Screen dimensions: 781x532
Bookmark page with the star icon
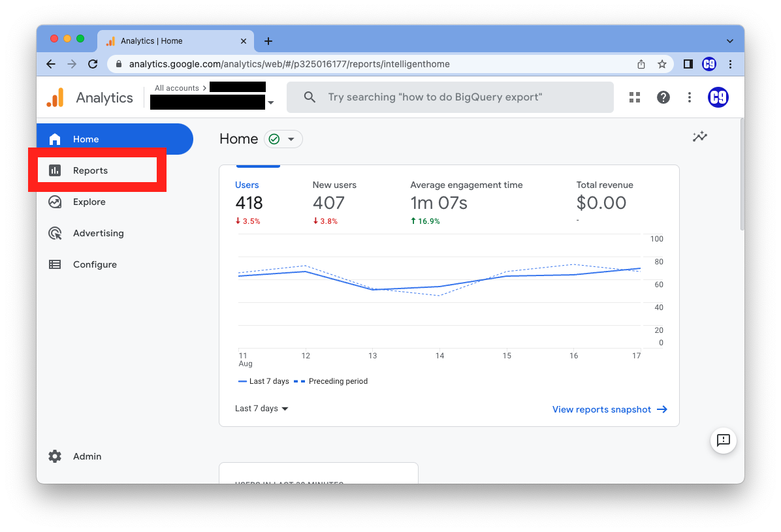tap(661, 64)
